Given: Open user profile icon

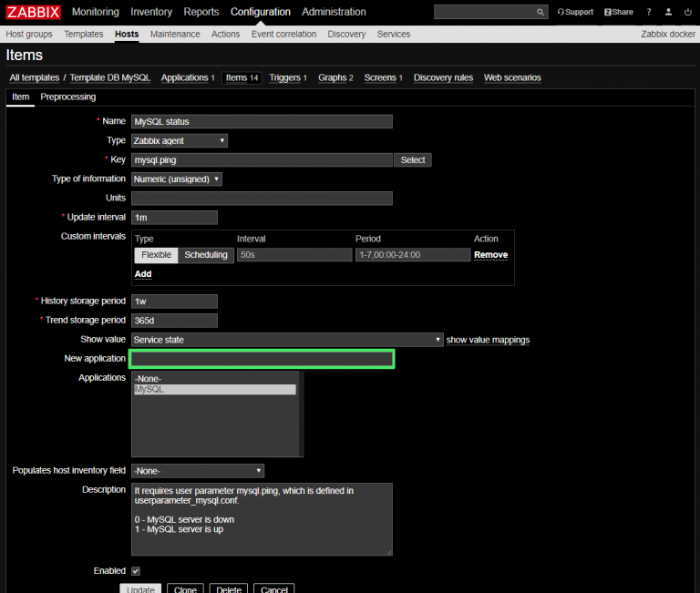Looking at the screenshot, I should click(x=668, y=12).
